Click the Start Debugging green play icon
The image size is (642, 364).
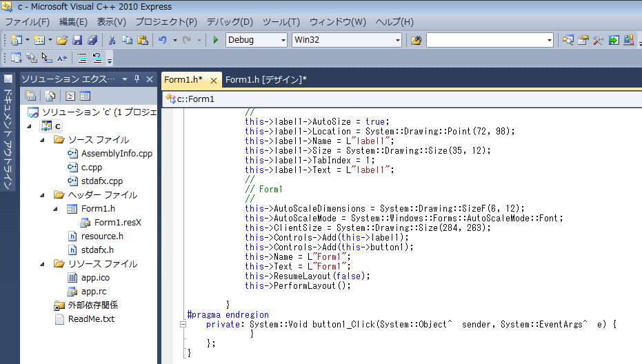click(x=216, y=40)
